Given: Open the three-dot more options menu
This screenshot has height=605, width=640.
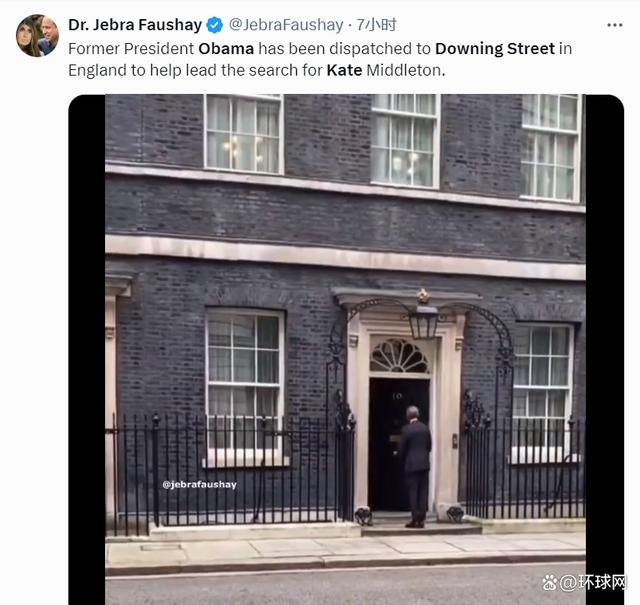Looking at the screenshot, I should 614,25.
